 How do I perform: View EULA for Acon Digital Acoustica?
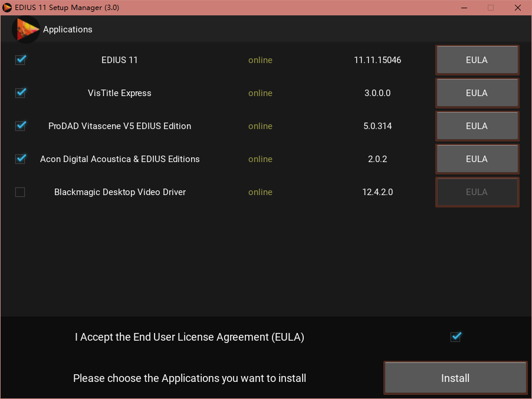tap(477, 159)
